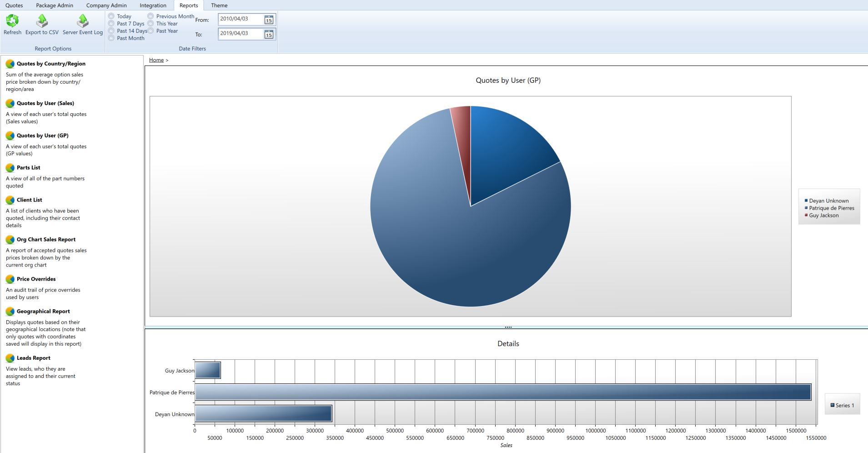This screenshot has width=868, height=453.
Task: Click the Org Chart Sales Report title
Action: coord(46,240)
